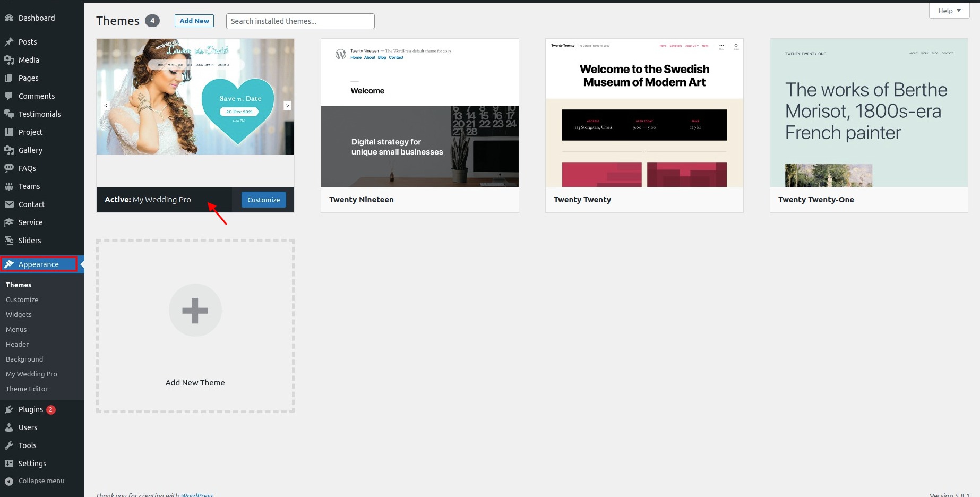Click the Sliders icon in sidebar
The width and height of the screenshot is (980, 497).
click(x=9, y=241)
